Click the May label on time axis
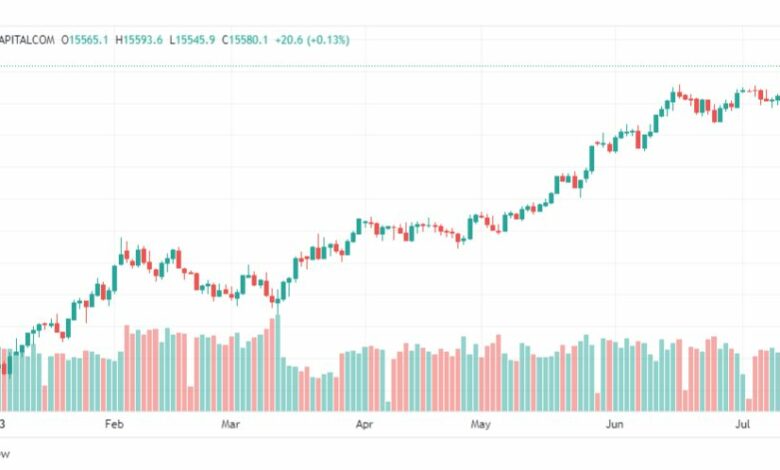The width and height of the screenshot is (780, 470). (482, 424)
